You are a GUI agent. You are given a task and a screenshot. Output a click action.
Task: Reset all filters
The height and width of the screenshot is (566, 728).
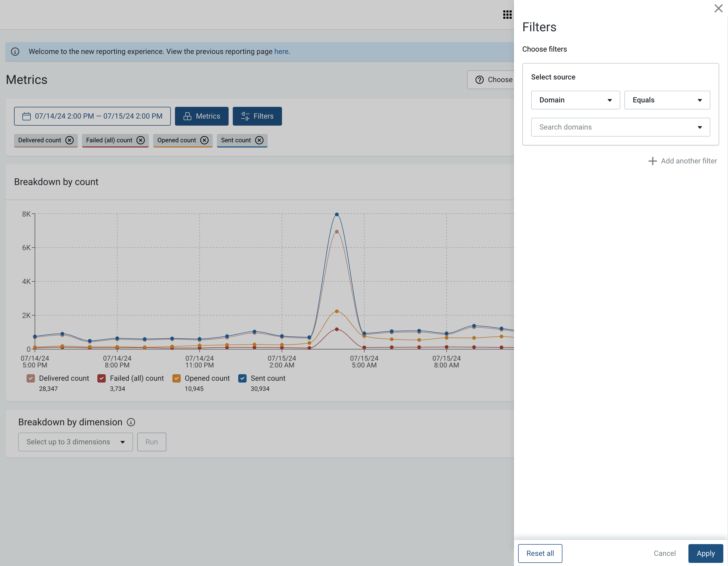point(540,553)
